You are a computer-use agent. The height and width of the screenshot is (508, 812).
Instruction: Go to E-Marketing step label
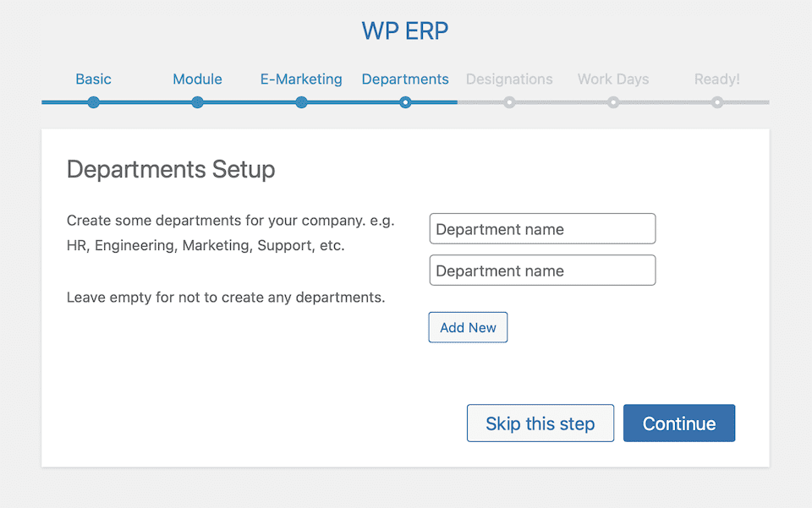[301, 79]
